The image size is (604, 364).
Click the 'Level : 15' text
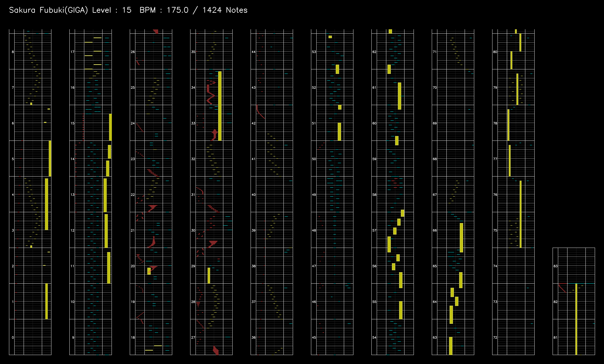(112, 10)
